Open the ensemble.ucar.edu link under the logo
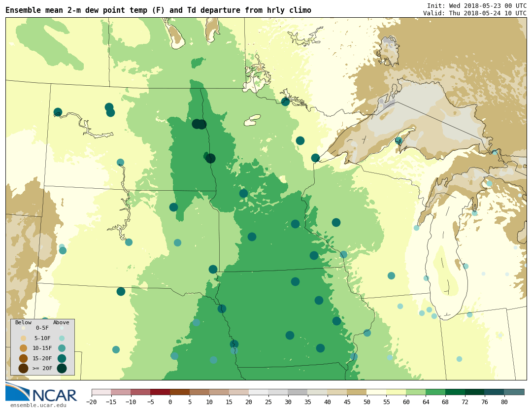532x411 pixels. click(x=38, y=405)
